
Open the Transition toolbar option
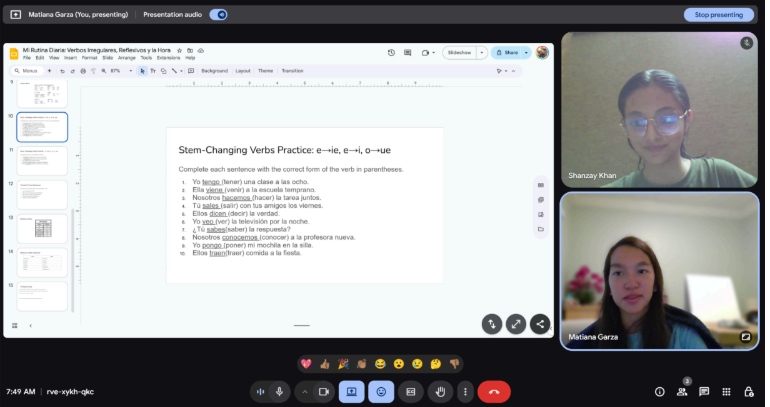[x=292, y=71]
